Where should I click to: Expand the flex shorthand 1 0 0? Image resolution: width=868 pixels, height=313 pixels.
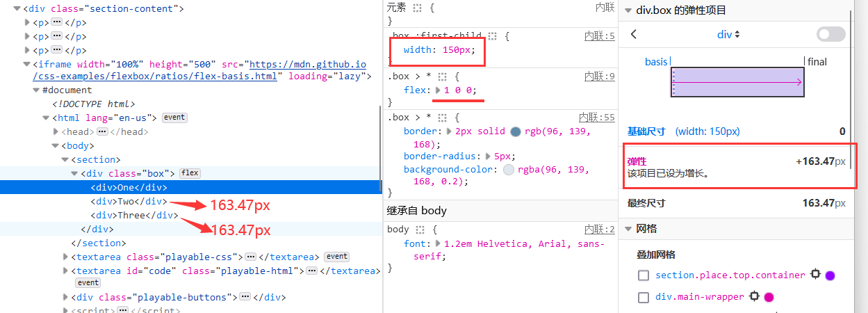tap(438, 90)
